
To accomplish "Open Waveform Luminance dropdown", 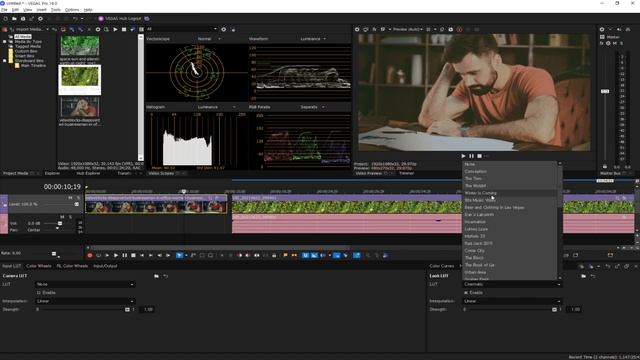I will [x=313, y=39].
